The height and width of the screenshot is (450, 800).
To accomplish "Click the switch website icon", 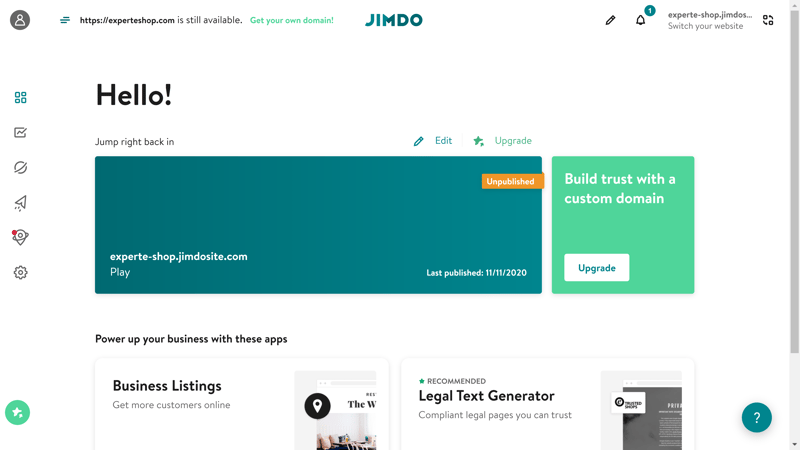I will click(x=768, y=20).
